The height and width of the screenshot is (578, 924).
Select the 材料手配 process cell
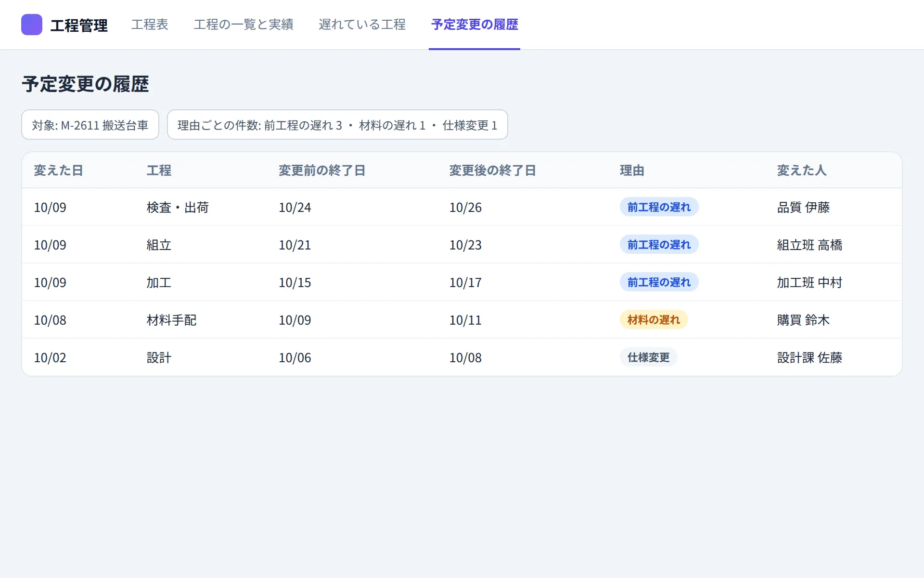coord(171,320)
